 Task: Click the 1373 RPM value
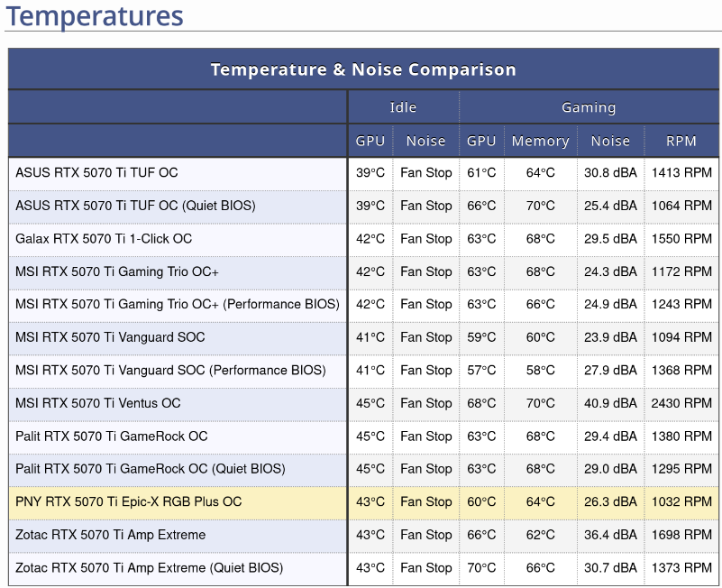click(x=681, y=568)
